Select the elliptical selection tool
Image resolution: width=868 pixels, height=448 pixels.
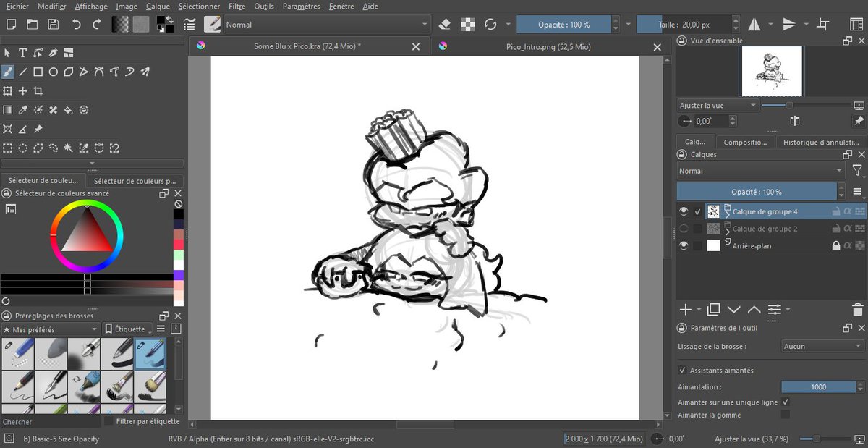coord(23,148)
